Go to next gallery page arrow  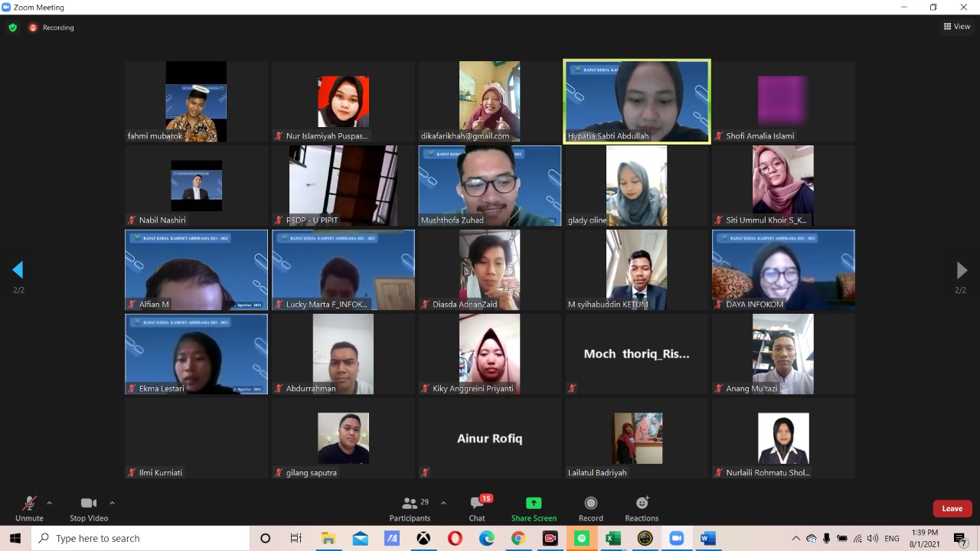pos(962,269)
